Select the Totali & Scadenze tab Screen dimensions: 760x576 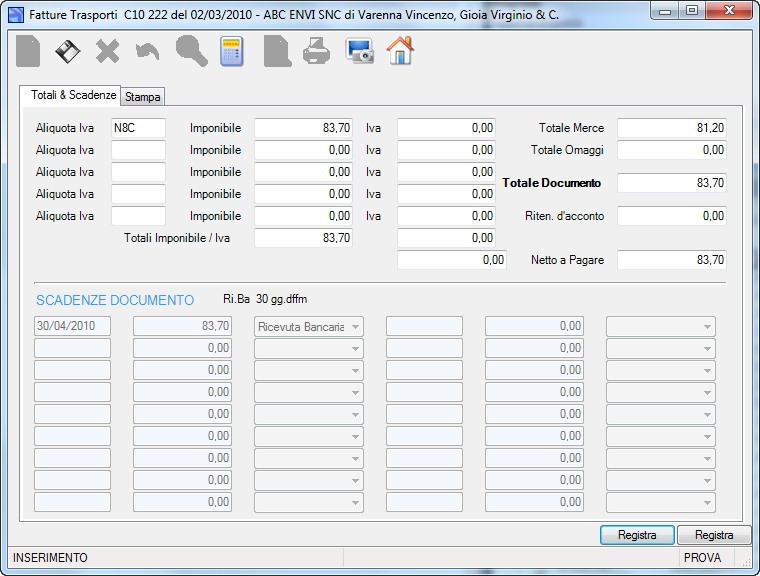73,95
